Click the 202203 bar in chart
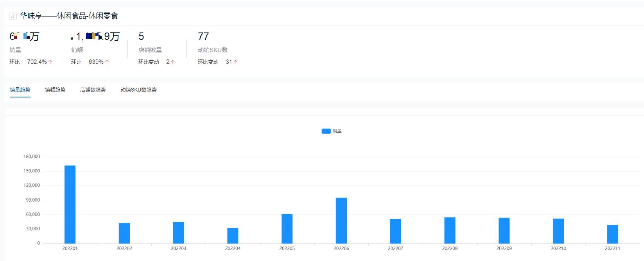644x261 pixels. point(179,233)
